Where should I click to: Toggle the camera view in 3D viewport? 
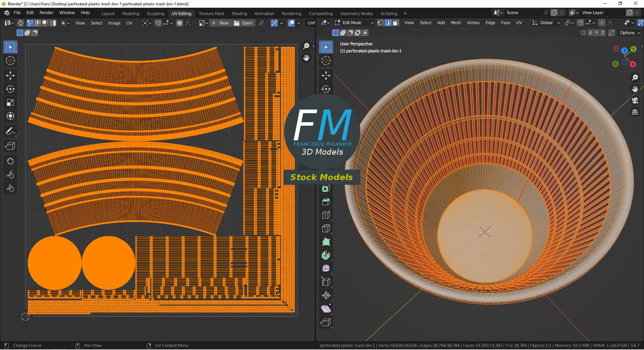(635, 100)
